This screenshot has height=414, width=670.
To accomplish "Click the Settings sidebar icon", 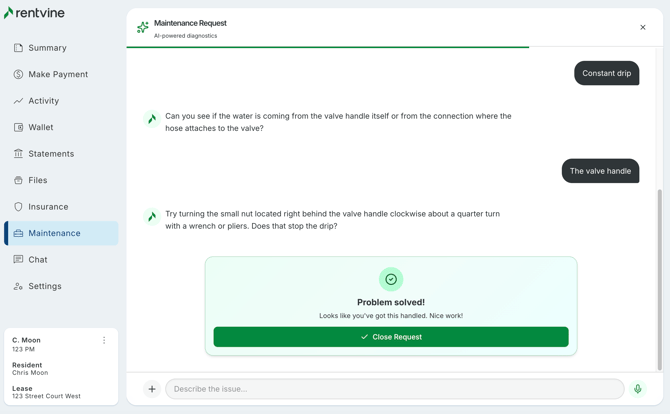I will click(18, 286).
